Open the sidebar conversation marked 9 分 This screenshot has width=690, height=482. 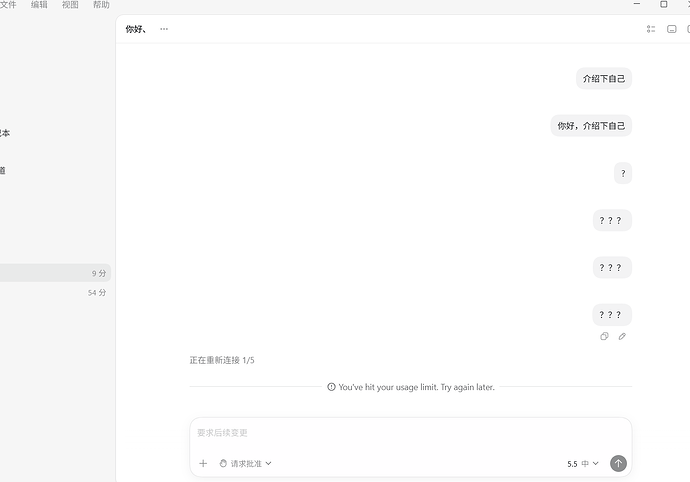pyautogui.click(x=54, y=273)
